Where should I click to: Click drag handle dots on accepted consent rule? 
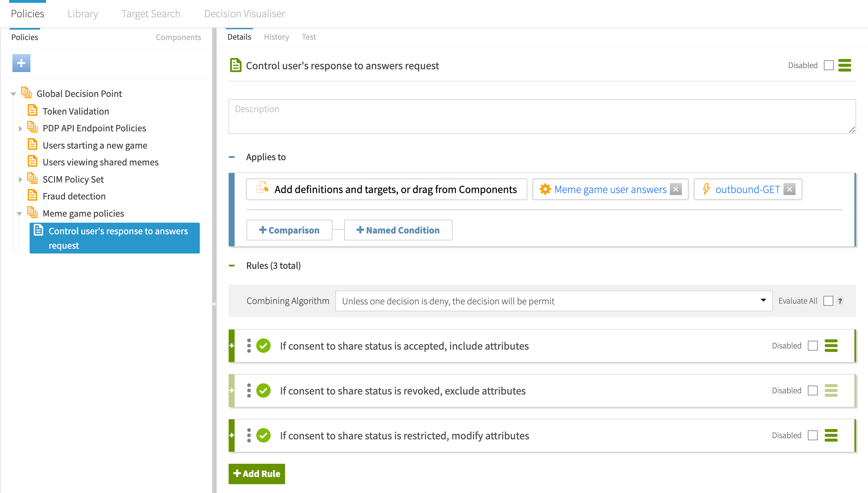pyautogui.click(x=249, y=346)
